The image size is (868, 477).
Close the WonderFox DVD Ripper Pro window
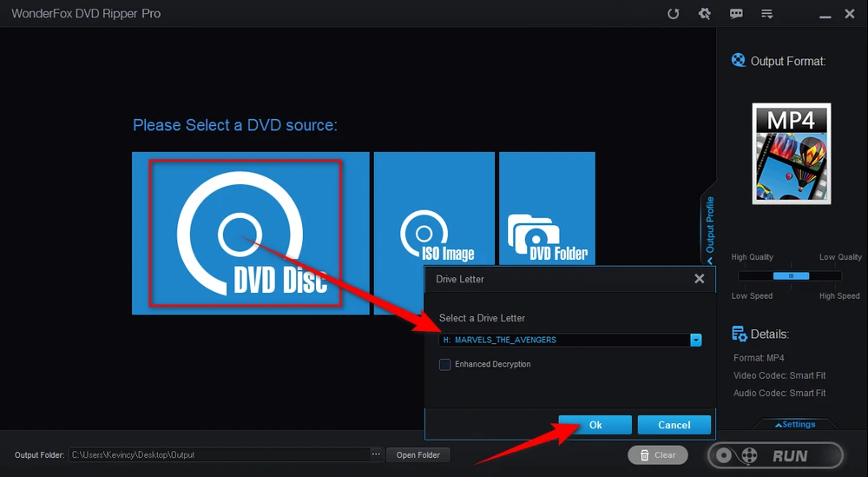coord(850,14)
